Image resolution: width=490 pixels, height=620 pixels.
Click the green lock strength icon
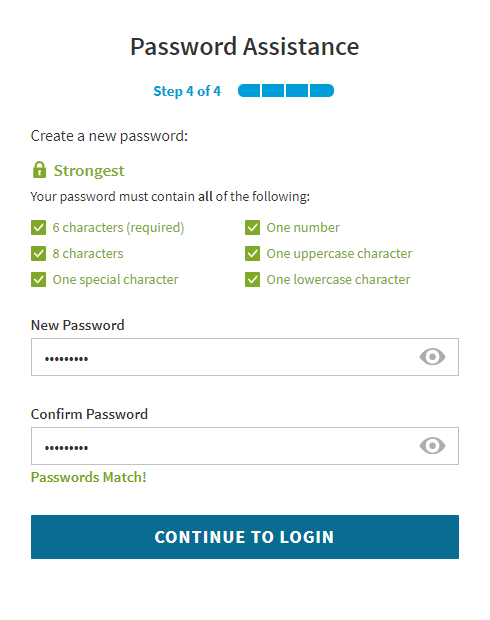[x=39, y=170]
